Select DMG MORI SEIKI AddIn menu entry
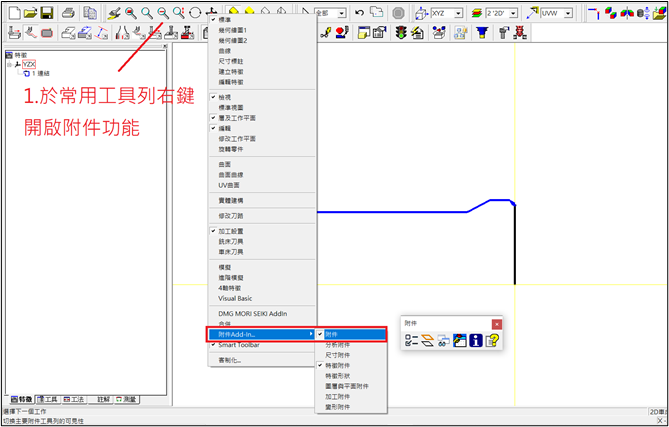669x427 pixels. click(252, 315)
